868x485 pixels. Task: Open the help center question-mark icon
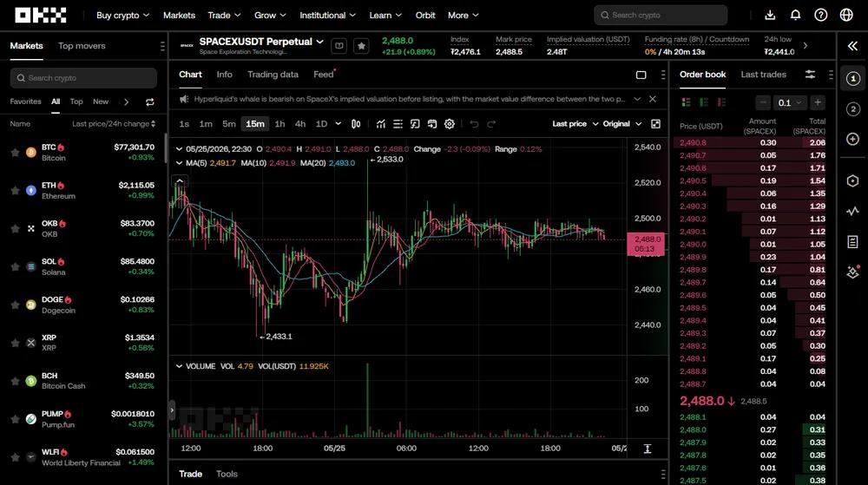tap(821, 15)
